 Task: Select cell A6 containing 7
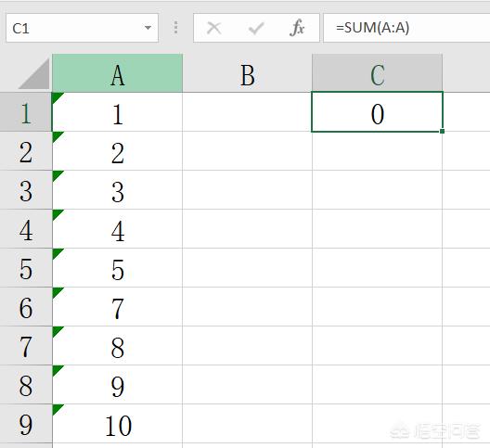(x=117, y=306)
